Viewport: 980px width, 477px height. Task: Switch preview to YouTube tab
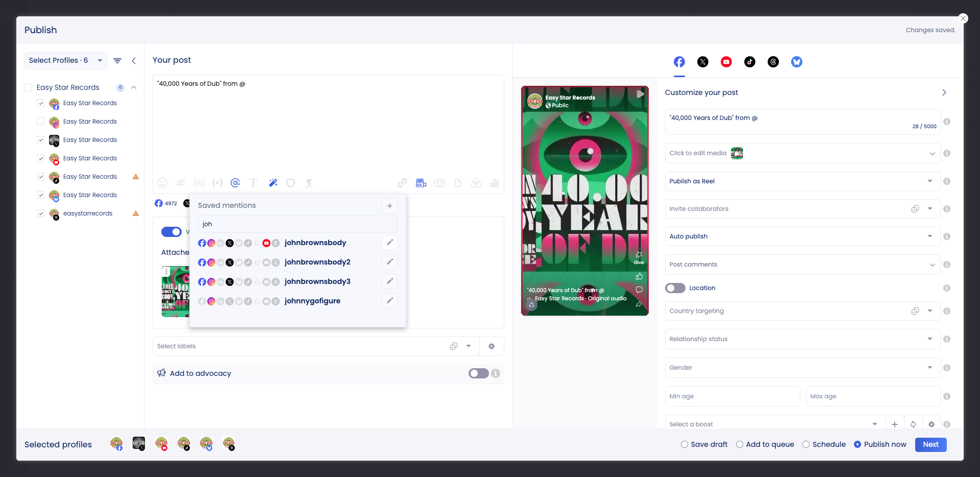(726, 62)
